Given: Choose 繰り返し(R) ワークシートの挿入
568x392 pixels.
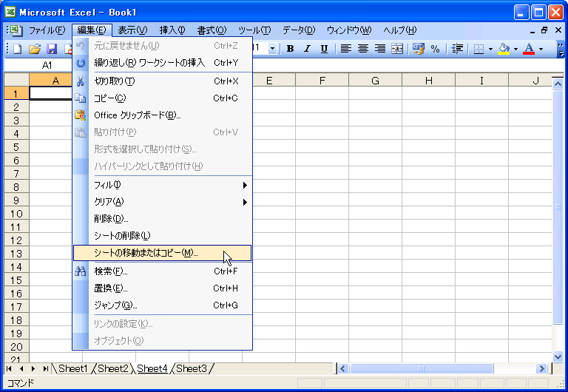Looking at the screenshot, I should pos(162,63).
